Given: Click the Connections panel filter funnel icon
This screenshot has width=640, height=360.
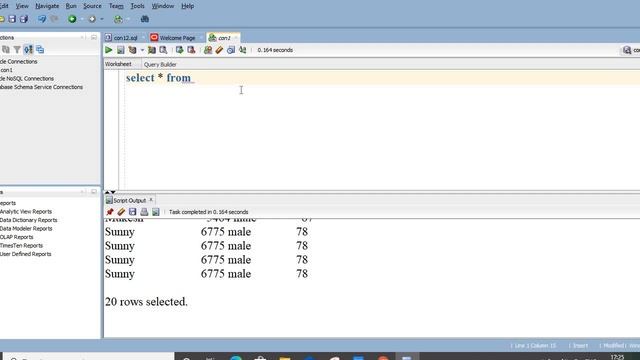Looking at the screenshot, I should pyautogui.click(x=17, y=49).
